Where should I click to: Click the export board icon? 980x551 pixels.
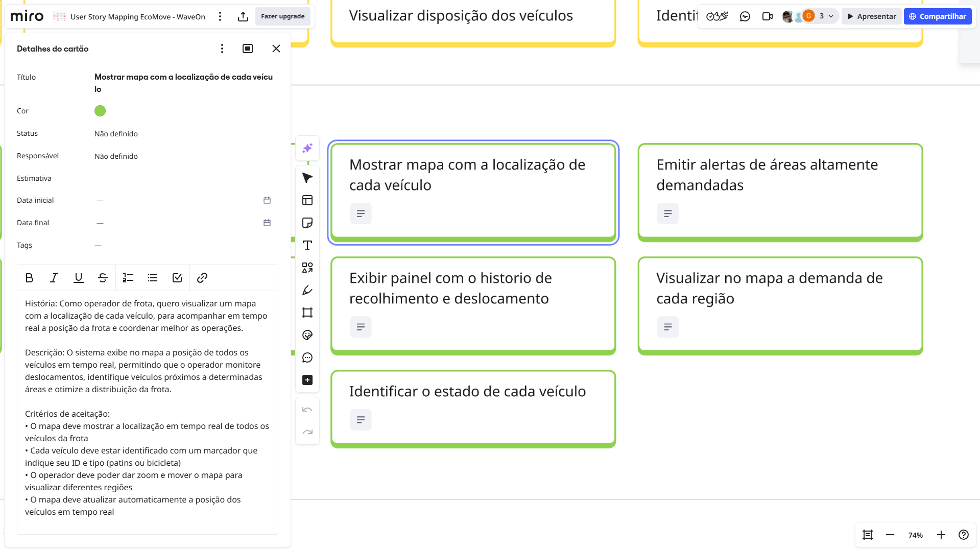click(x=243, y=16)
